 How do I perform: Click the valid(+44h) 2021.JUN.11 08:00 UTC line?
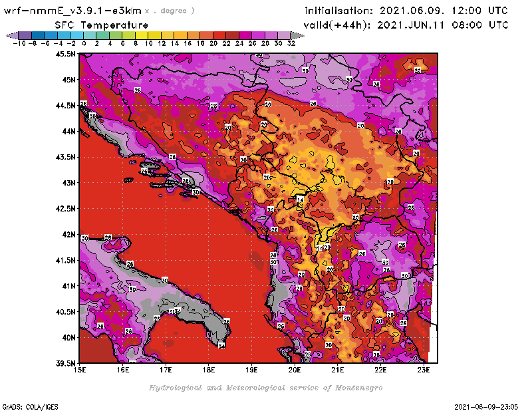coord(406,25)
